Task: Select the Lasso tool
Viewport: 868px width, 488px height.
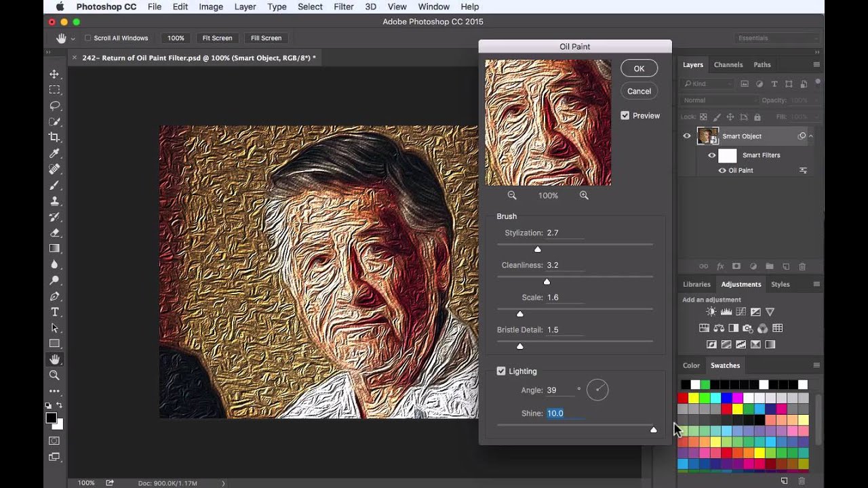Action: click(x=55, y=106)
